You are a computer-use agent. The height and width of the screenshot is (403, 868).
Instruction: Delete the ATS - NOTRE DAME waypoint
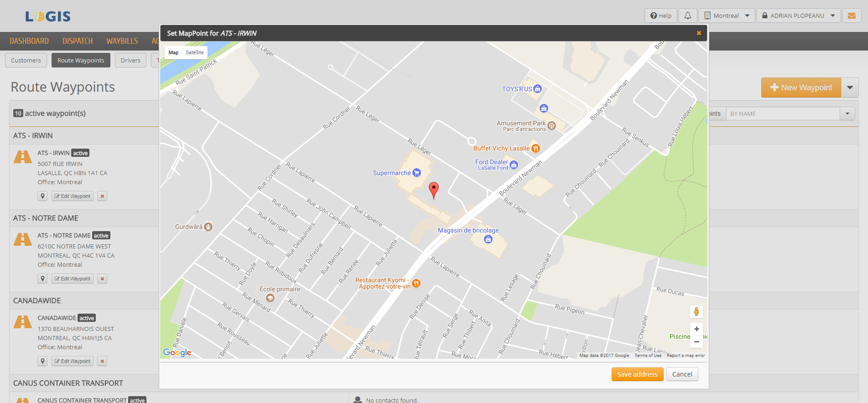pos(102,279)
